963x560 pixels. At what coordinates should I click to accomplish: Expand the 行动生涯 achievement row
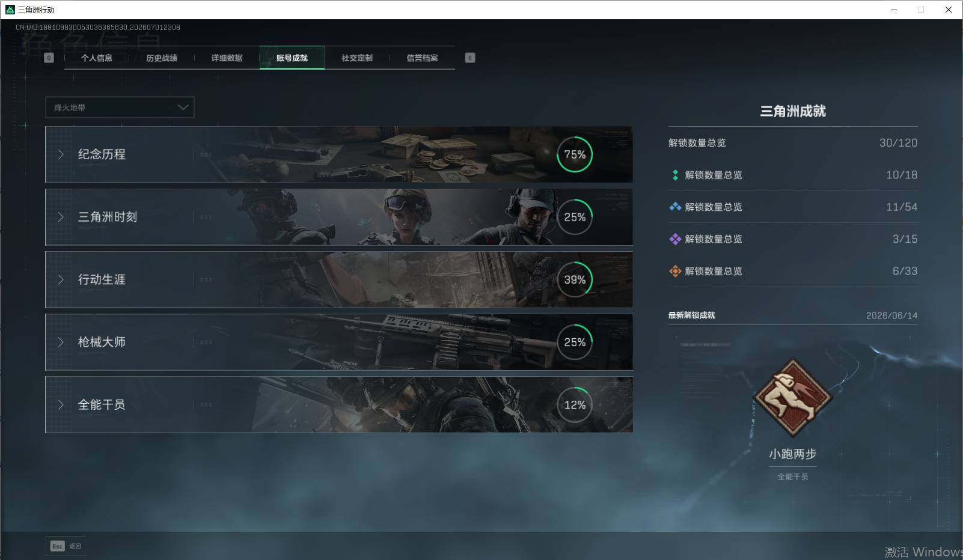[339, 279]
